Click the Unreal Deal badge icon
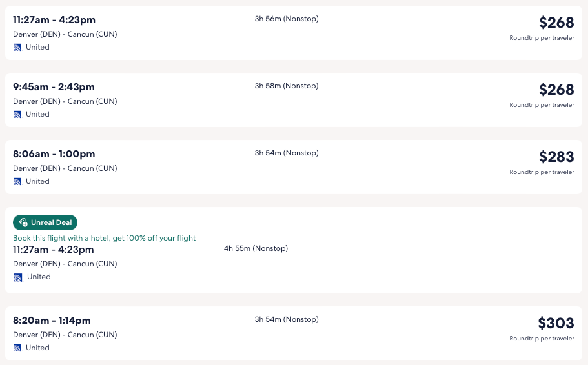 (23, 222)
